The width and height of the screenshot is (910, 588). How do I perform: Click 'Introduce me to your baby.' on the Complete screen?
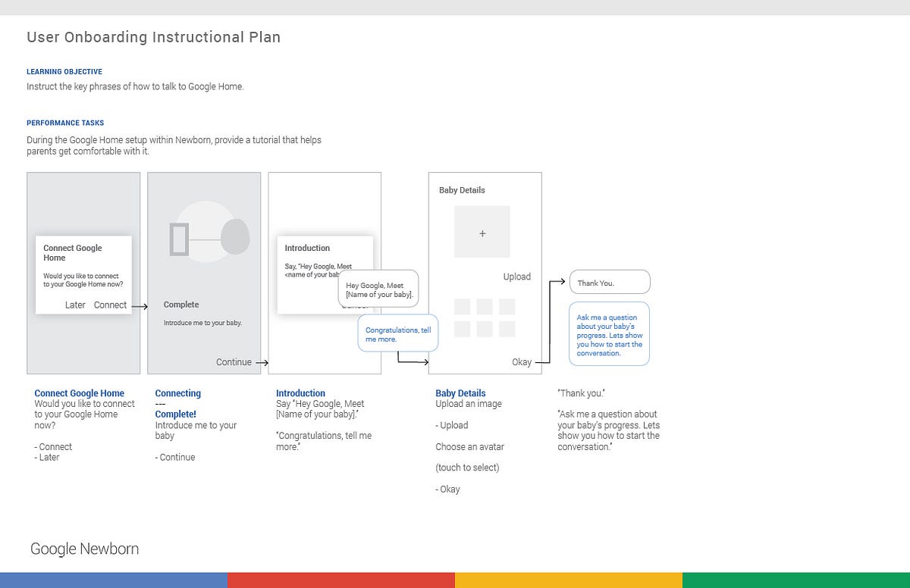pos(202,323)
